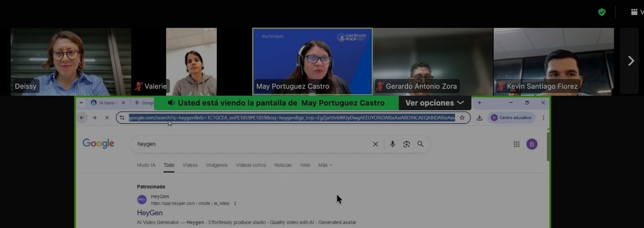Open the Chrome downloads icon
This screenshot has width=644, height=228.
coord(479,118)
